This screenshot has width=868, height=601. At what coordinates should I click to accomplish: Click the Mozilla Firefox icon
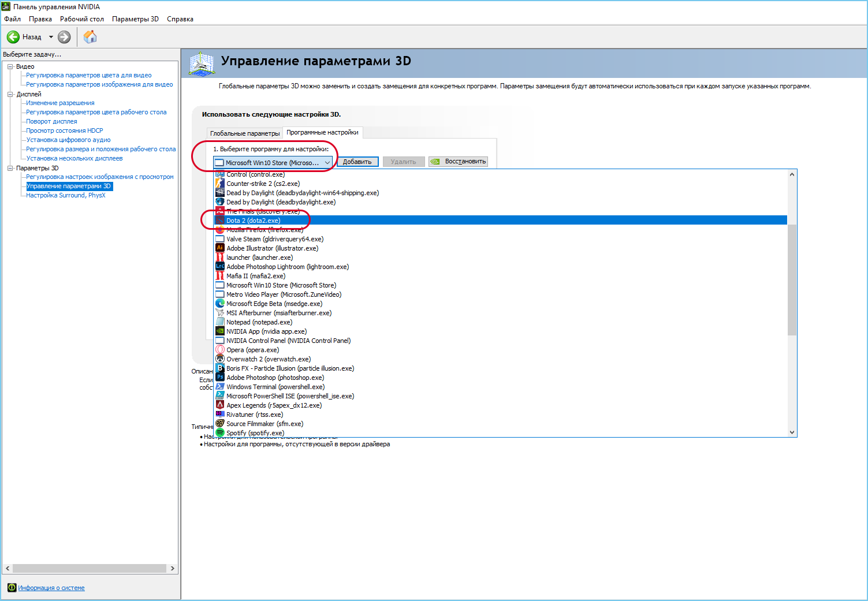[x=219, y=230]
